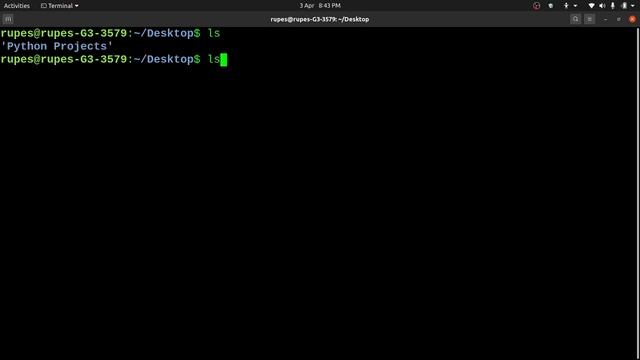Open the accessibility menu icon
Viewport: 640px width, 360px height.
pos(566,6)
